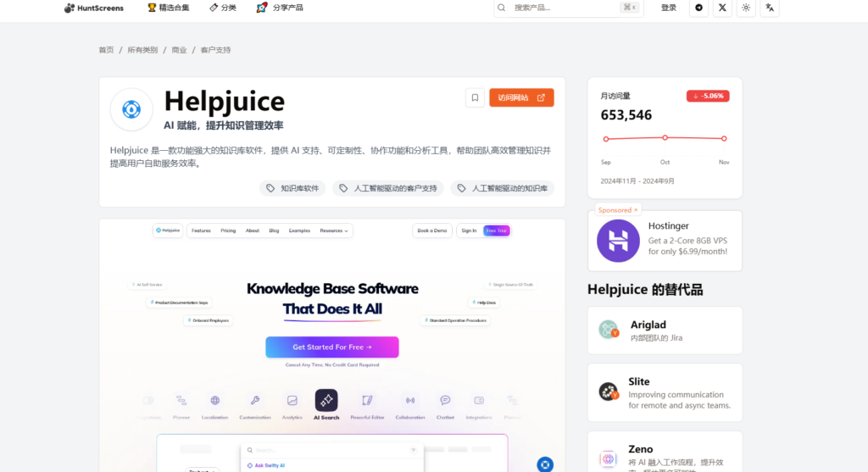Expand the Resources dropdown in the screenshot
868x472 pixels.
334,230
